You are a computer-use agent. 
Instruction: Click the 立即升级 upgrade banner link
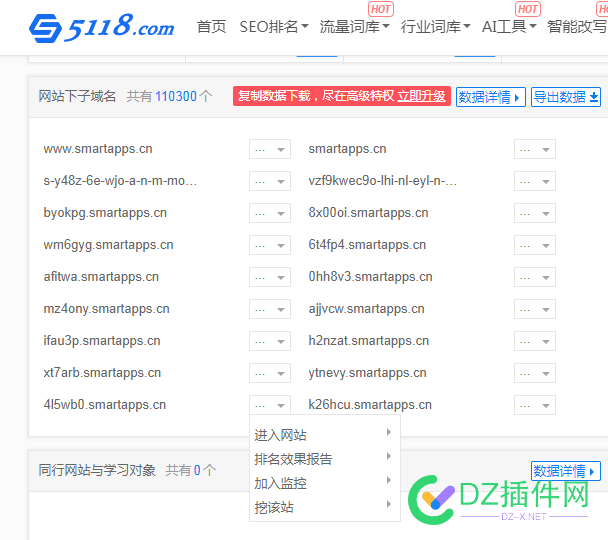(421, 96)
